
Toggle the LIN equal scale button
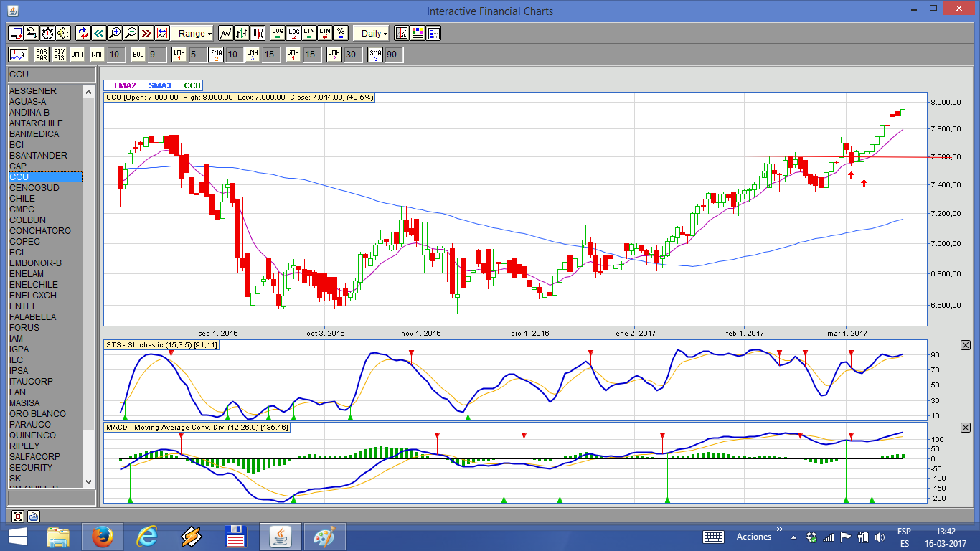tap(309, 33)
